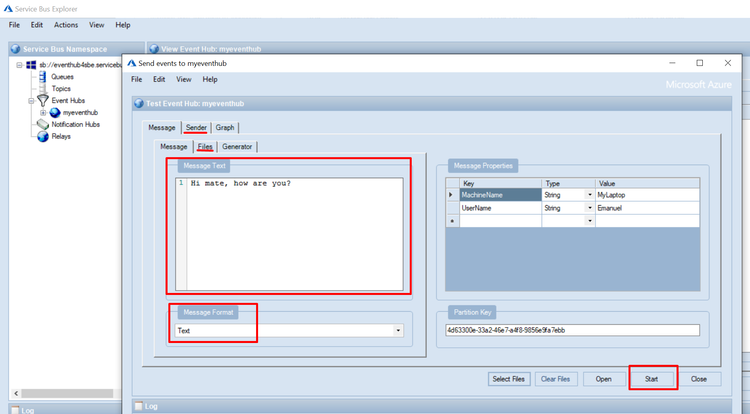This screenshot has width=750, height=414.
Task: Select the outer Message tab
Action: pyautogui.click(x=162, y=128)
